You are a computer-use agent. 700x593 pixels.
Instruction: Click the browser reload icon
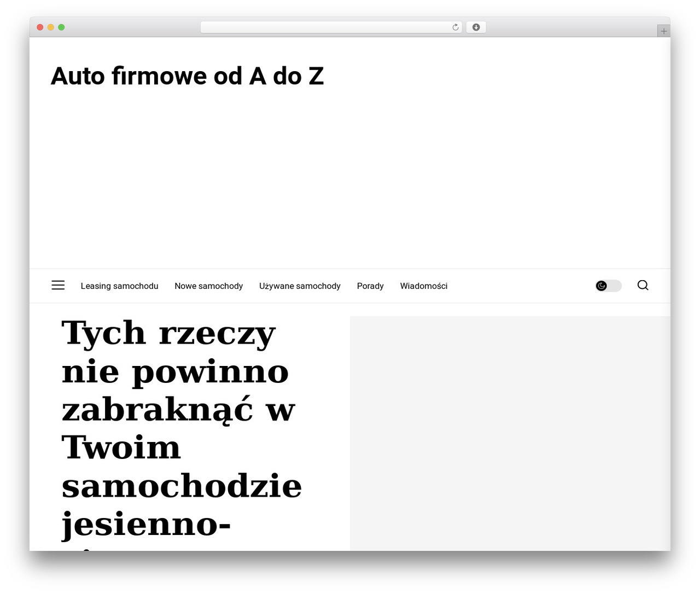tap(455, 27)
